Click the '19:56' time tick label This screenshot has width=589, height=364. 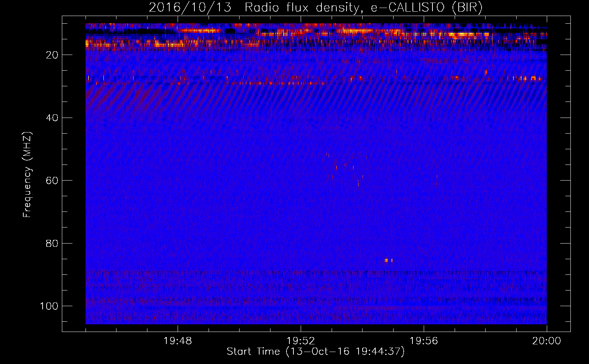tap(424, 341)
